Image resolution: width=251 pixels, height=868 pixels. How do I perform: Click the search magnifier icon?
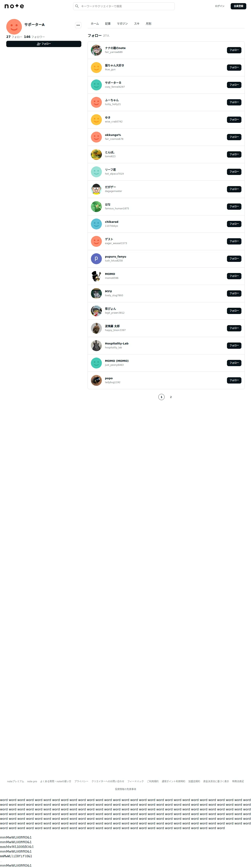coord(77,6)
